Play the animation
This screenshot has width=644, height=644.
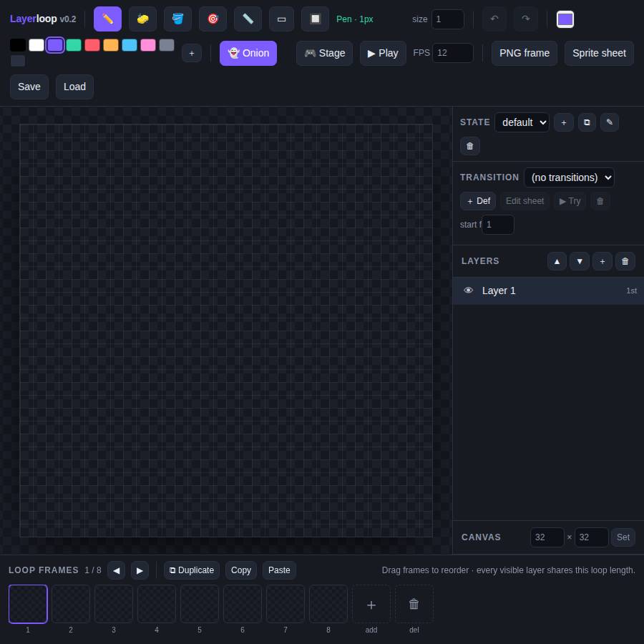(383, 53)
